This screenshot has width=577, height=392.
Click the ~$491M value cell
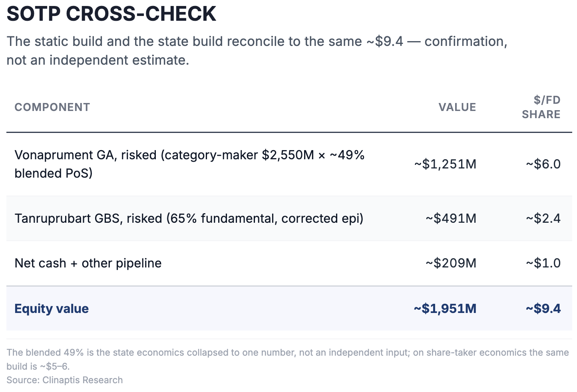(x=451, y=218)
